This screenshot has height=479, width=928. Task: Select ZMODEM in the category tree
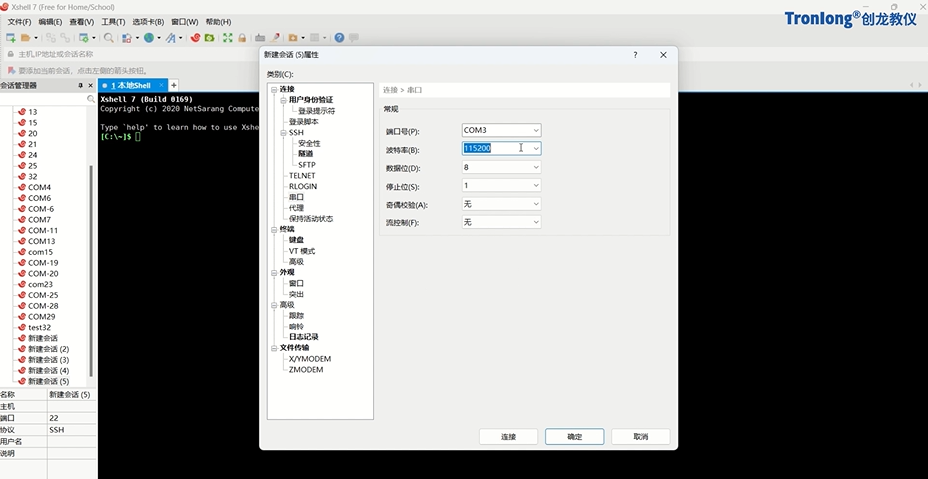(x=306, y=369)
